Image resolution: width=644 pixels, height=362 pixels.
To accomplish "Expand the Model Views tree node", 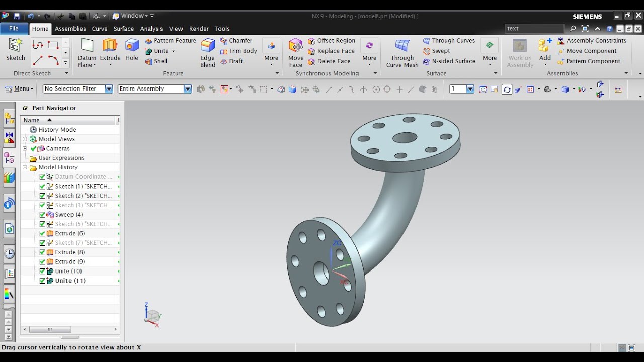I will 25,139.
